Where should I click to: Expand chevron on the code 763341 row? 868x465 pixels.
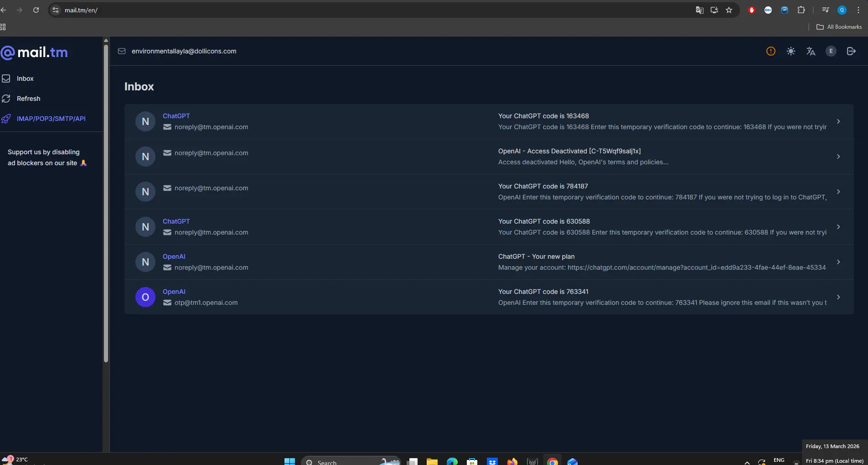(x=838, y=297)
